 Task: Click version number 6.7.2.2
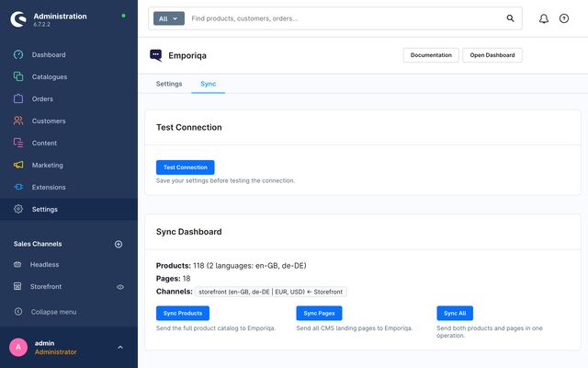41,25
